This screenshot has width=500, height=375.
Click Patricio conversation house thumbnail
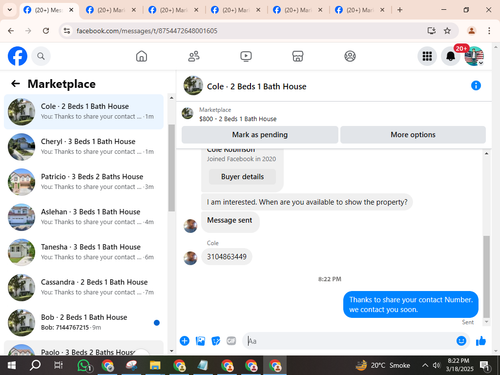[21, 182]
